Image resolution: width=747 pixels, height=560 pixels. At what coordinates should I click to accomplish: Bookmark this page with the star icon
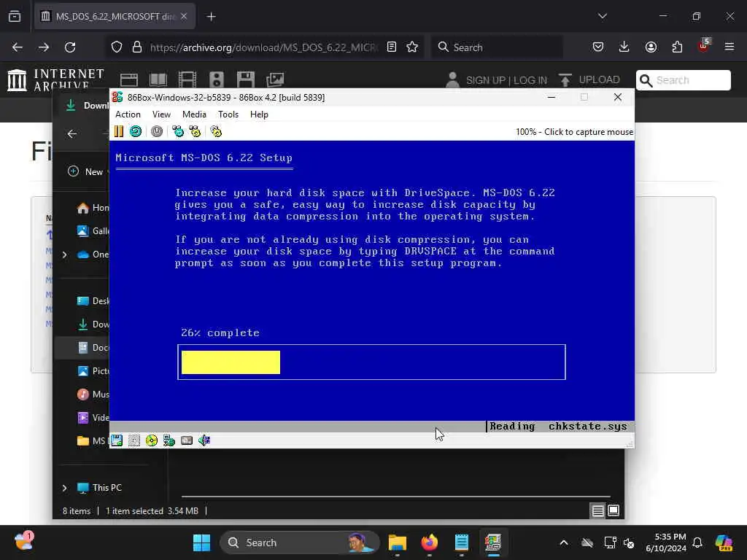[413, 47]
